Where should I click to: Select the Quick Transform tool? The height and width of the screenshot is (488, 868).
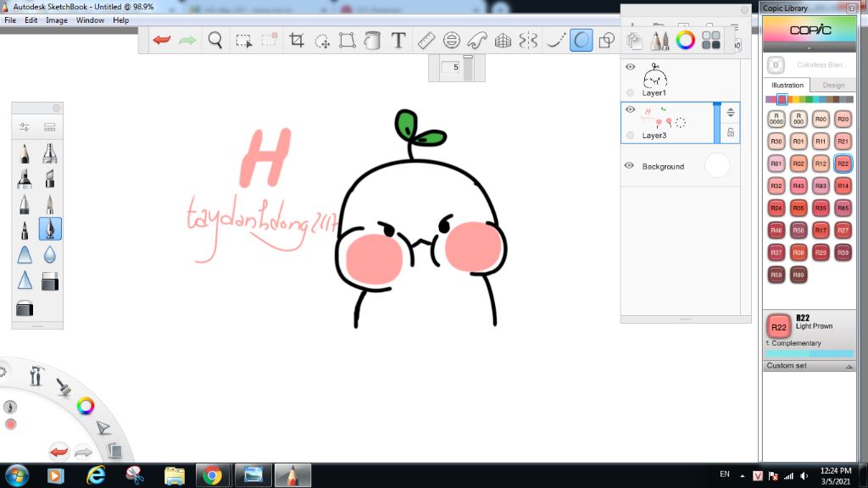click(x=321, y=41)
